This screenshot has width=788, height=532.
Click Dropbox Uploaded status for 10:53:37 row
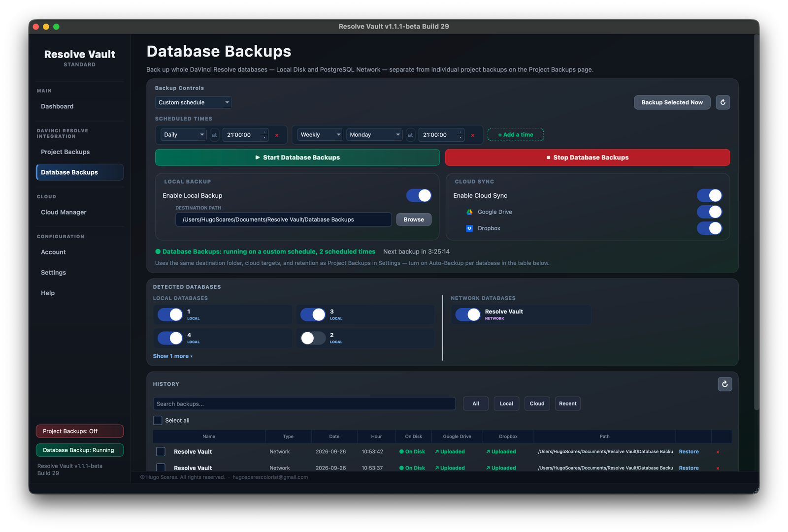[x=501, y=468]
